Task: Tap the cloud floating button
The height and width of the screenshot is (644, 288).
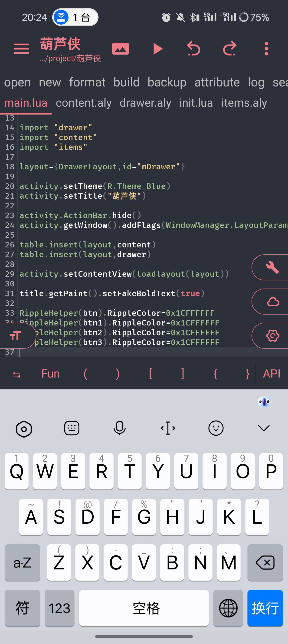Action: [x=270, y=302]
